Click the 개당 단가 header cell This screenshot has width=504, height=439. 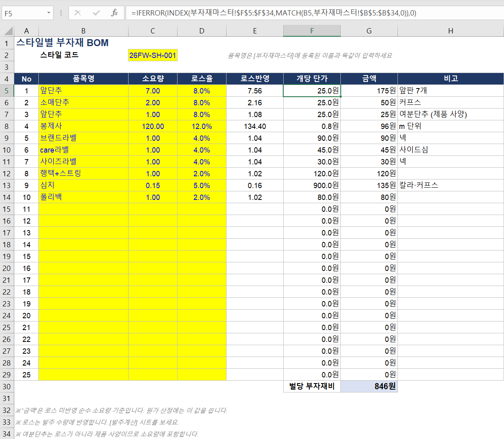pyautogui.click(x=312, y=79)
